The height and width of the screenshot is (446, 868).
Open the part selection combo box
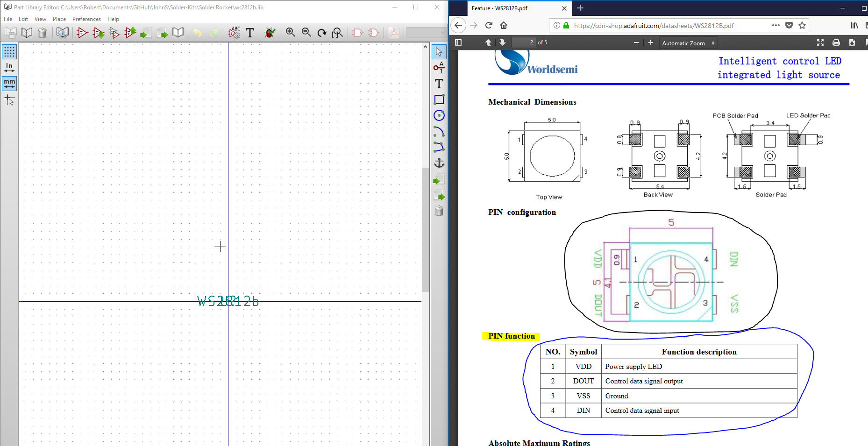(x=426, y=33)
